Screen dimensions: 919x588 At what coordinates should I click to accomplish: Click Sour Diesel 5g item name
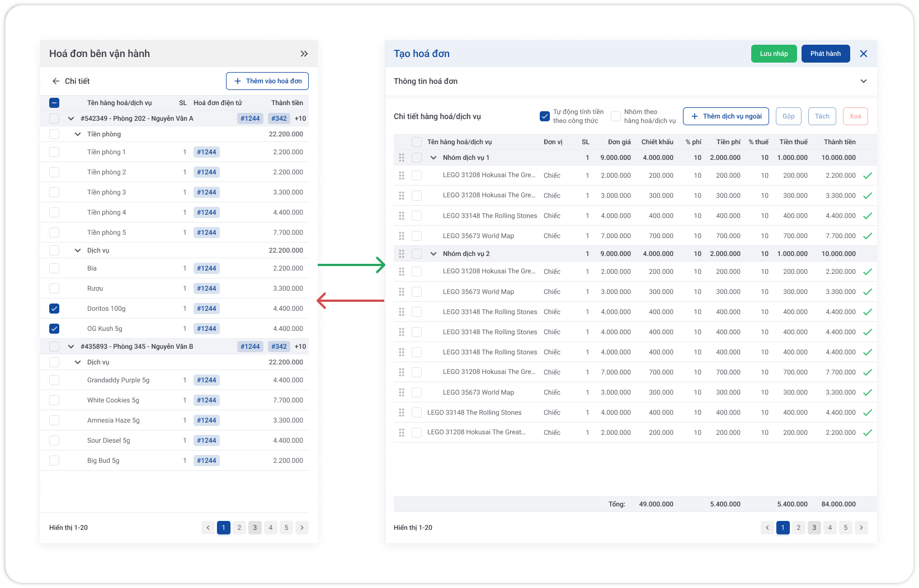pyautogui.click(x=109, y=440)
